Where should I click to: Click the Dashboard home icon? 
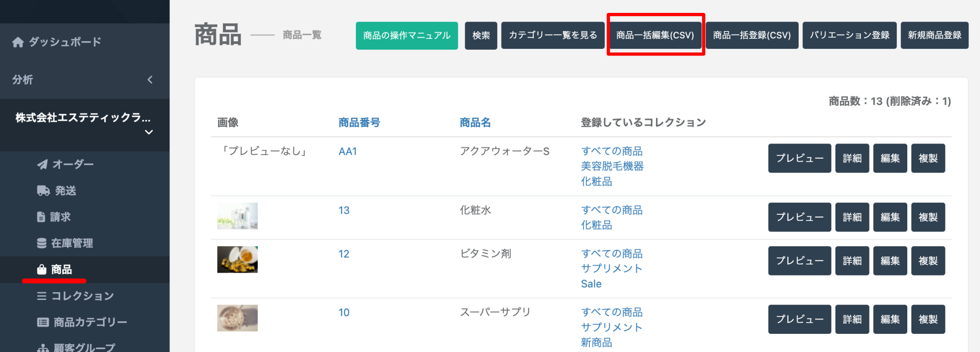click(18, 42)
